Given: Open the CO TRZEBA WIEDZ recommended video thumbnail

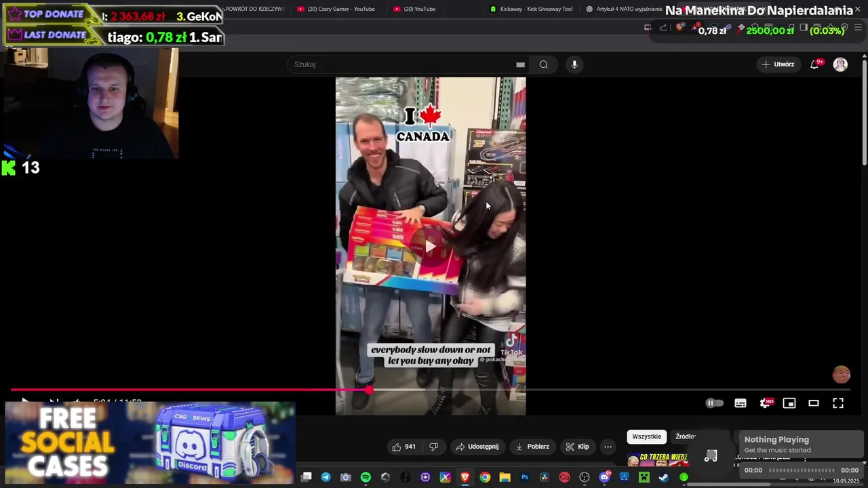Looking at the screenshot, I should click(658, 460).
